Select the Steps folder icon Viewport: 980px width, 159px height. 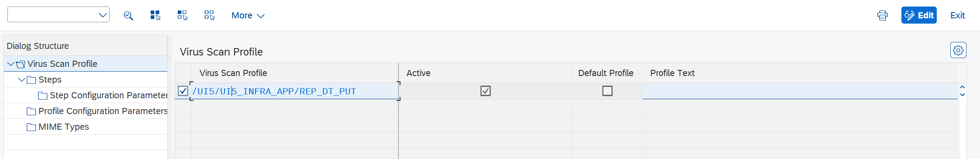[31, 80]
